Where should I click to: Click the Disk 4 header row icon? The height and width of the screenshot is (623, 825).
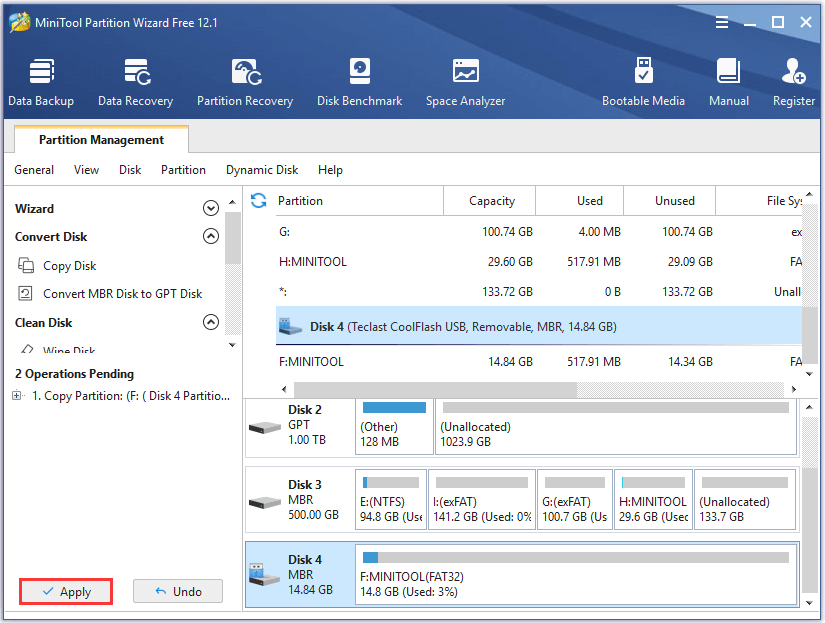pos(290,326)
